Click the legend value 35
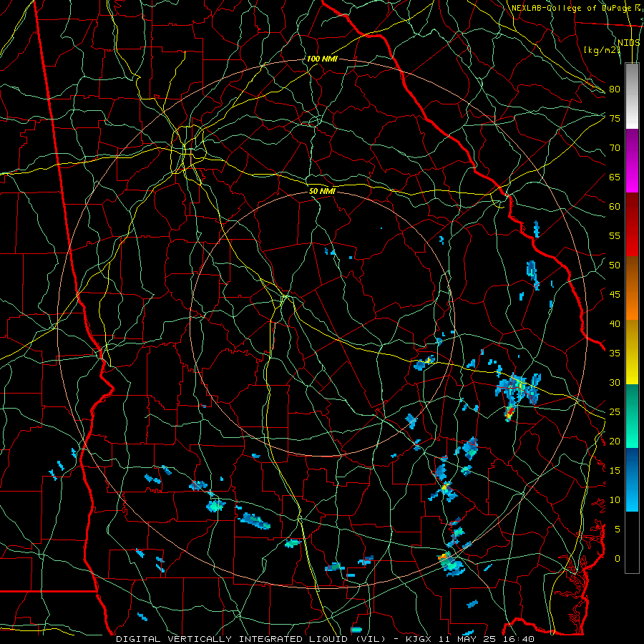Screen dimensions: 644x644 615,353
